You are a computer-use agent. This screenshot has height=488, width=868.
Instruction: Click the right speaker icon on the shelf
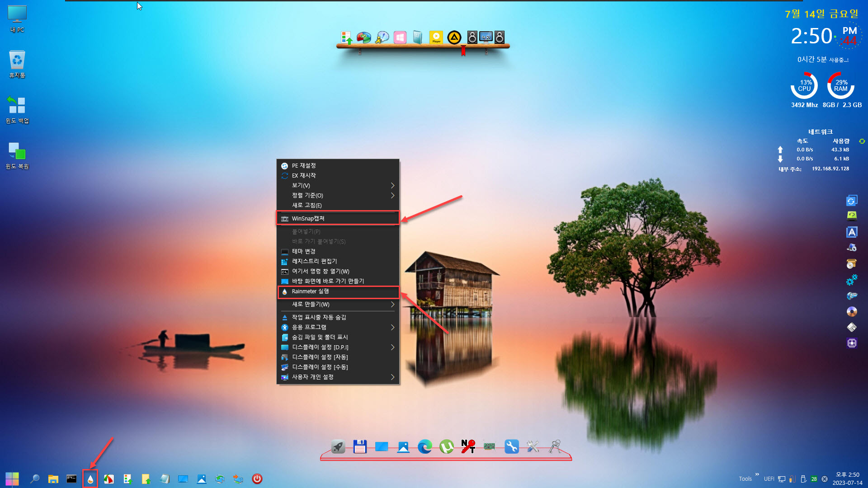tap(500, 37)
